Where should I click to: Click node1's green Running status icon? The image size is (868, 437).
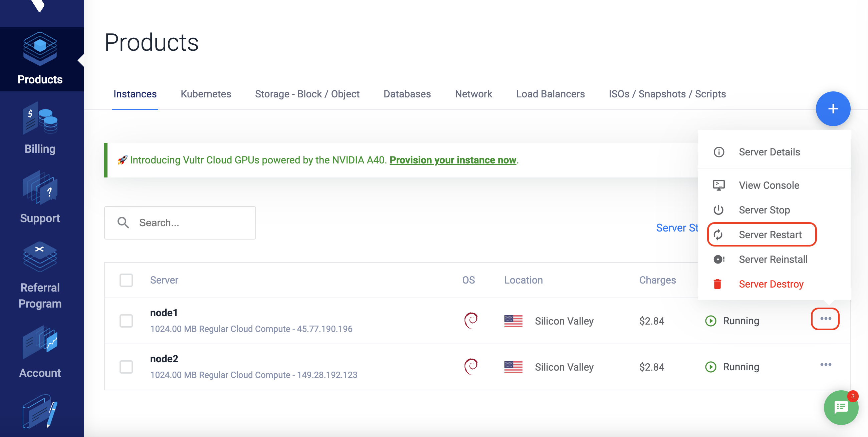pos(711,321)
